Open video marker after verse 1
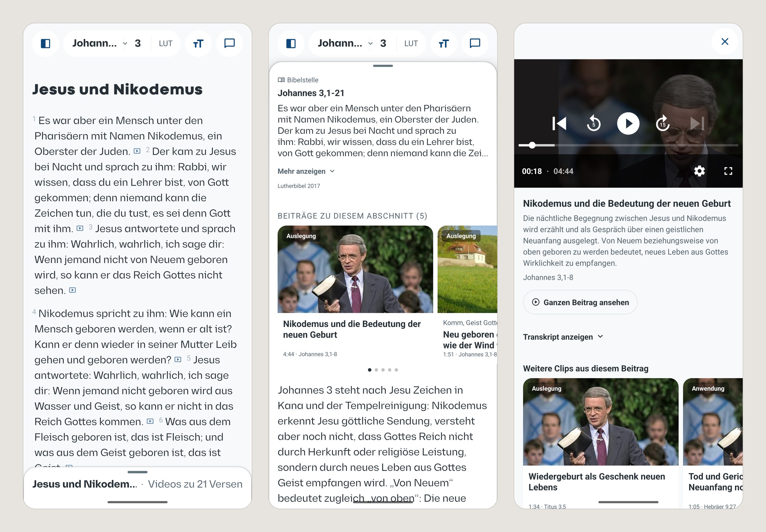The width and height of the screenshot is (766, 532). [x=137, y=151]
